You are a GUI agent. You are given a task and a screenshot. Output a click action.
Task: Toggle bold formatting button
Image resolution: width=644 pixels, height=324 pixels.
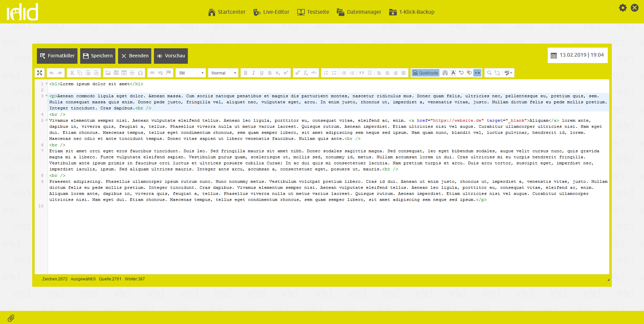tap(246, 73)
